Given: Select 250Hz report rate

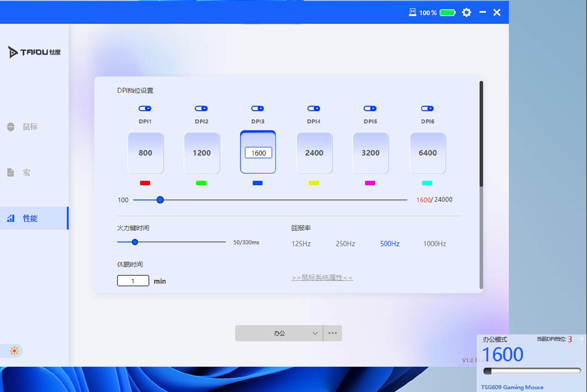Looking at the screenshot, I should [x=345, y=244].
